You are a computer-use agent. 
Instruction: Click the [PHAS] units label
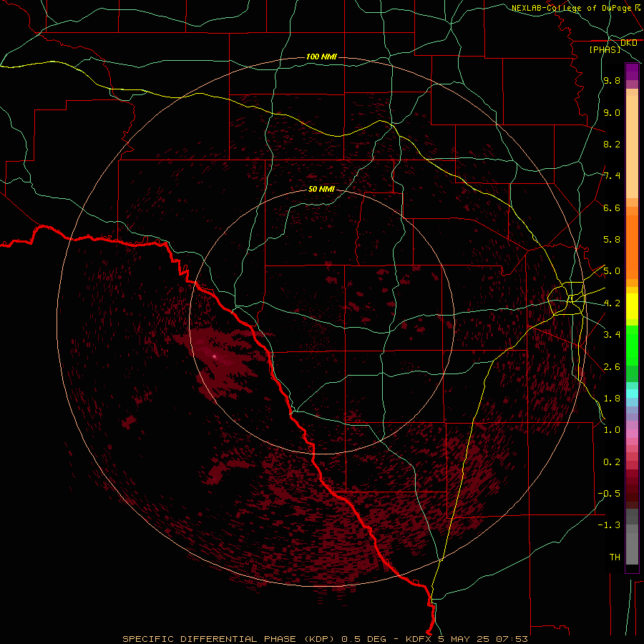pyautogui.click(x=605, y=49)
